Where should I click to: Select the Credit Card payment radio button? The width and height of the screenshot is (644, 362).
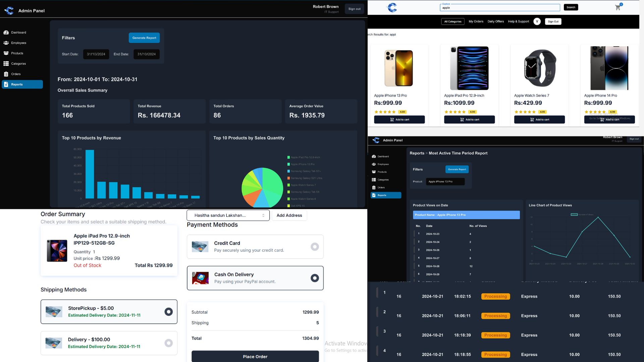315,247
